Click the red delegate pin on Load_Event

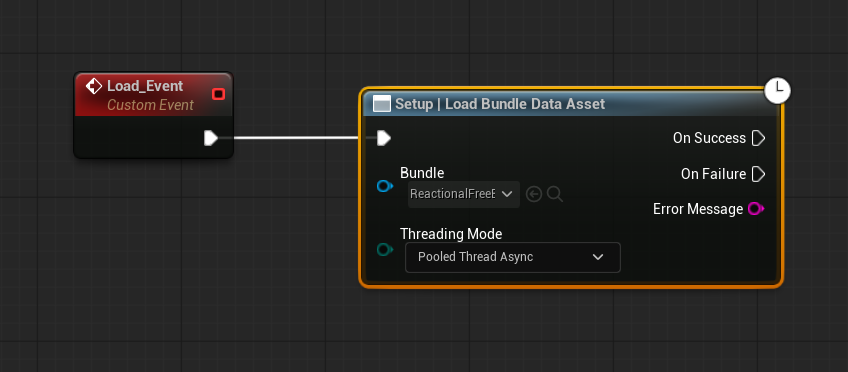click(218, 95)
